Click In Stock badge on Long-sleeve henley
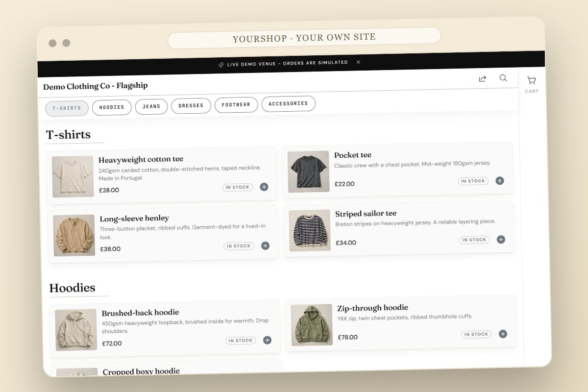This screenshot has width=588, height=392. click(239, 246)
